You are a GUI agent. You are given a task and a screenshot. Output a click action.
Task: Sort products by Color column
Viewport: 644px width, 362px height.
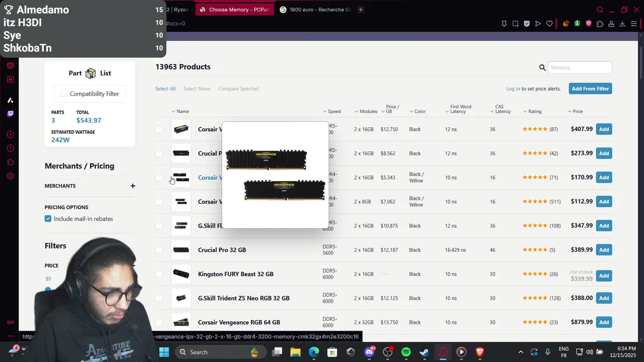click(418, 111)
